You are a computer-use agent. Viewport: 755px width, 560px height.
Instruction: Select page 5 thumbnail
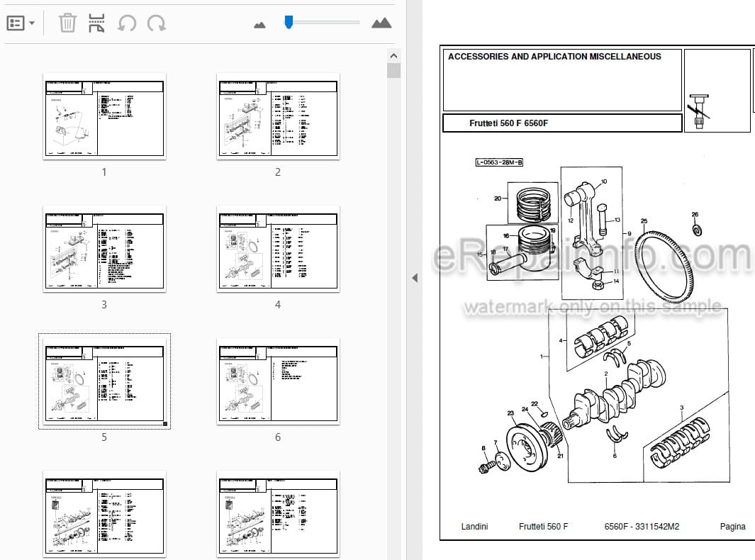(x=104, y=381)
